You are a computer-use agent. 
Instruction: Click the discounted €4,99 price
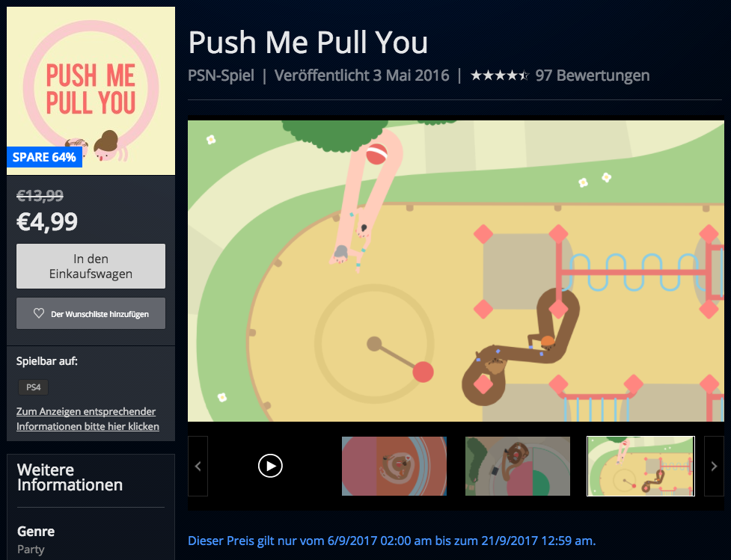47,222
